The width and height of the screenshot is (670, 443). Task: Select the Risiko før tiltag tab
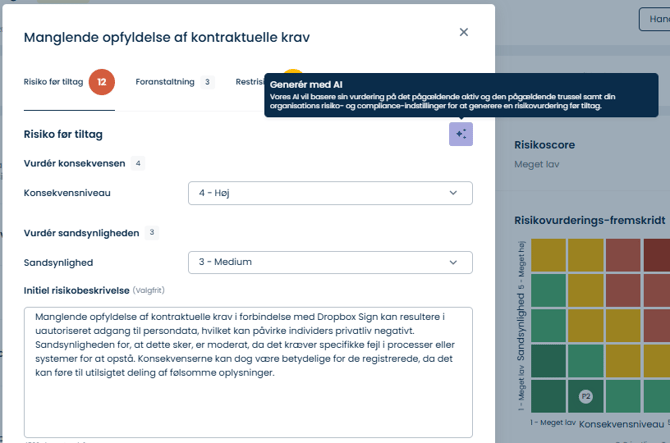click(54, 82)
